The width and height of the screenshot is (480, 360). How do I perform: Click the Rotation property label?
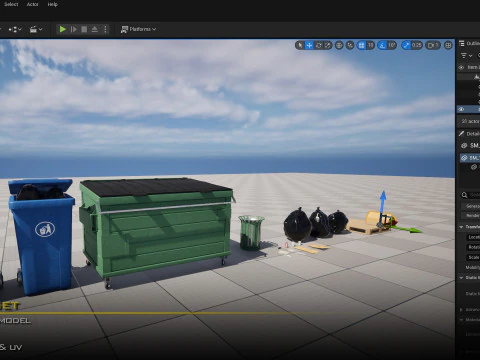tap(474, 247)
